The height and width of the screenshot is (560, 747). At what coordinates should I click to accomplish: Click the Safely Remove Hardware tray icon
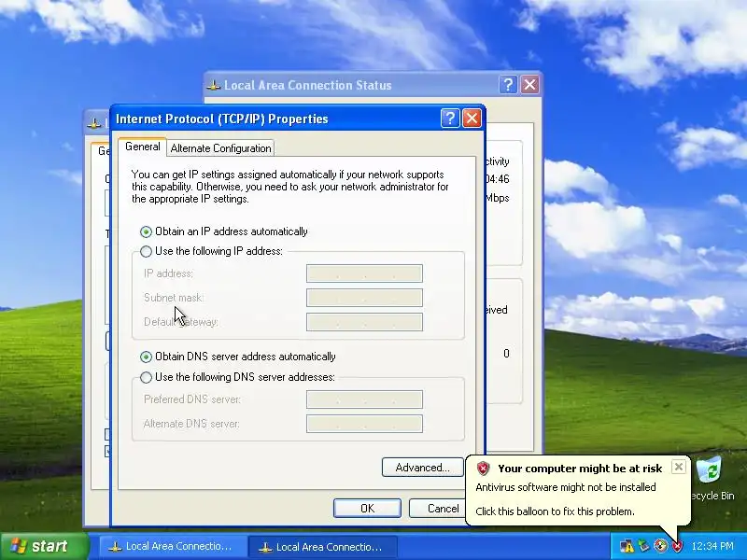[643, 546]
